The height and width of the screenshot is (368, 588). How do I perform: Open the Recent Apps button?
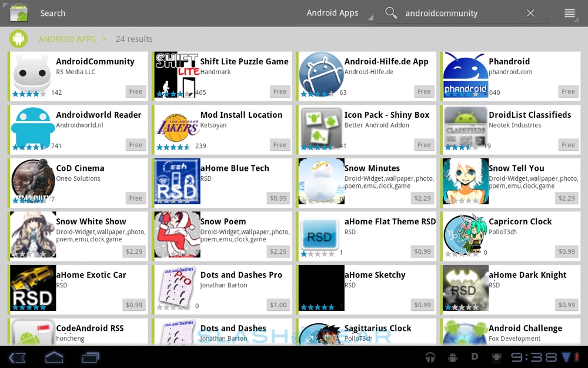(x=91, y=357)
